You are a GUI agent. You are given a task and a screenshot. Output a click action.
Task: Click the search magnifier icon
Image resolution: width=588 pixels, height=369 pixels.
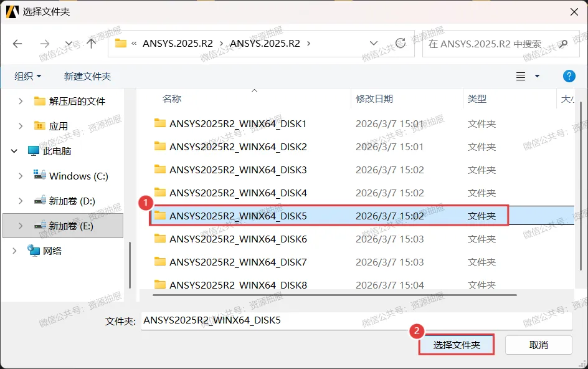click(x=562, y=44)
